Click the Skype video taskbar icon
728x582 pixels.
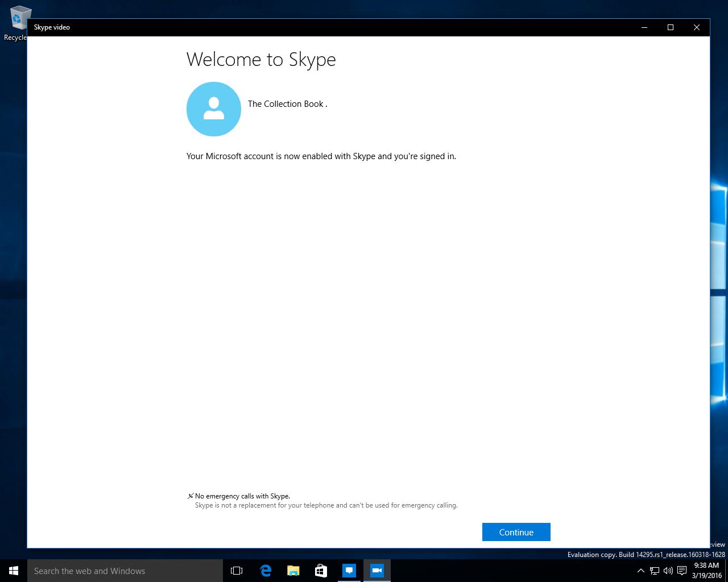tap(377, 571)
